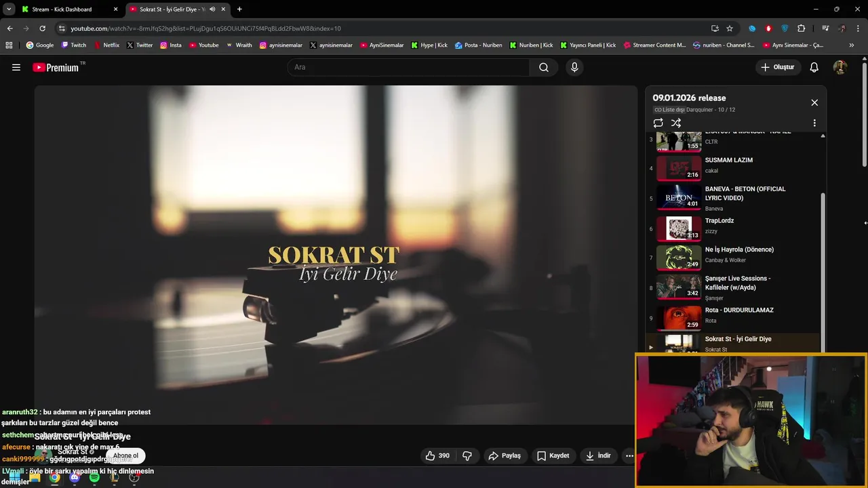Image resolution: width=868 pixels, height=488 pixels.
Task: Open the Wraith bookmark
Action: (x=239, y=45)
